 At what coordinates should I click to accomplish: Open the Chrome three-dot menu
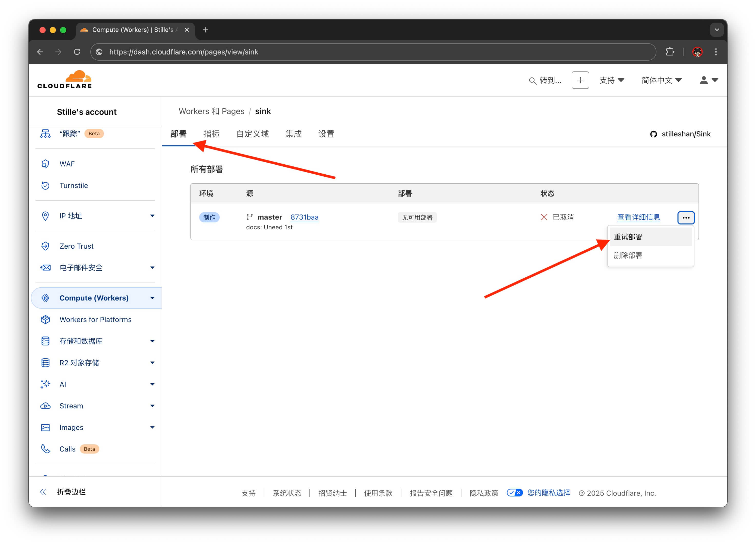[x=716, y=52]
